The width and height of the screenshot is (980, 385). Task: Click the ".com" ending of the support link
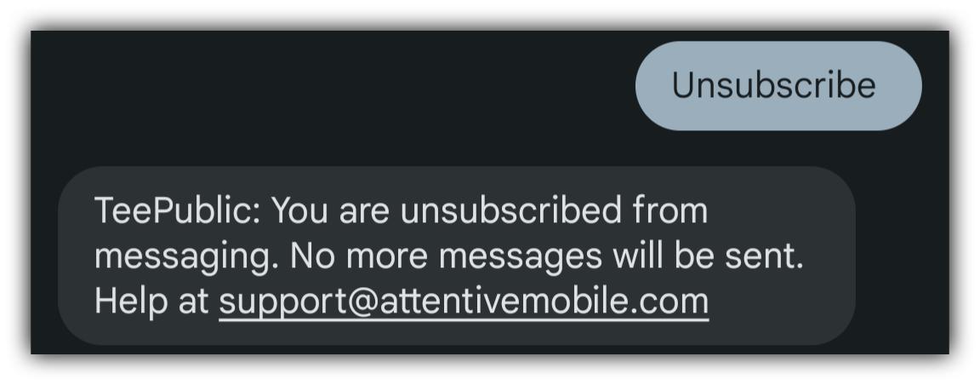670,302
